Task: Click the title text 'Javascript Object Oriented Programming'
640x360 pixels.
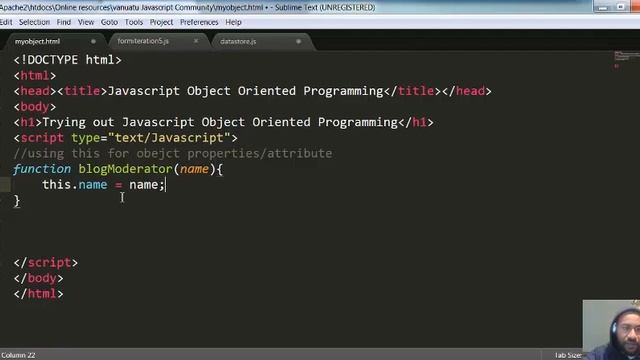Action: [x=245, y=91]
